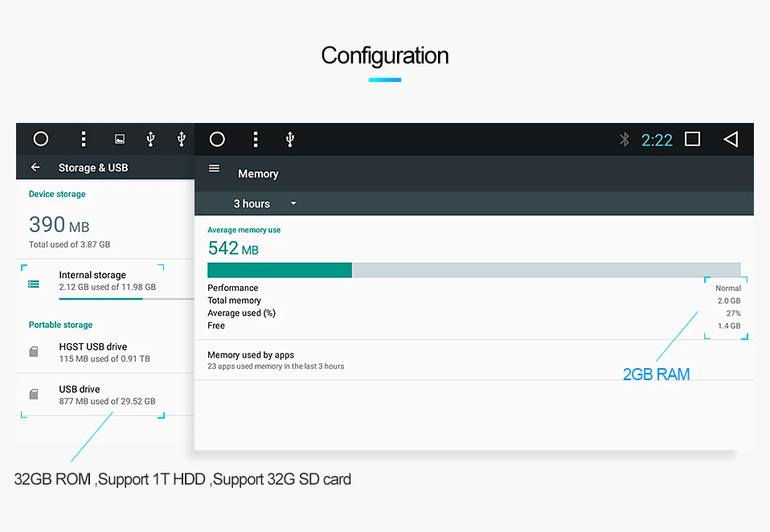Click Memory screen title

point(258,174)
